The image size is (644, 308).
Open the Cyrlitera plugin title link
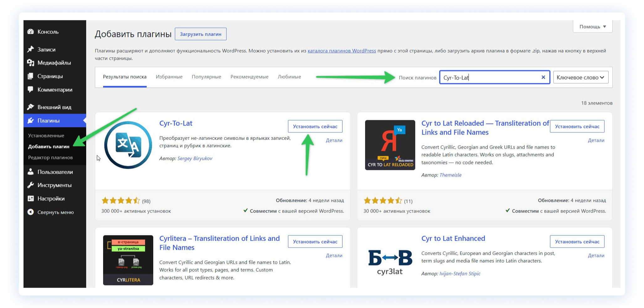[219, 243]
